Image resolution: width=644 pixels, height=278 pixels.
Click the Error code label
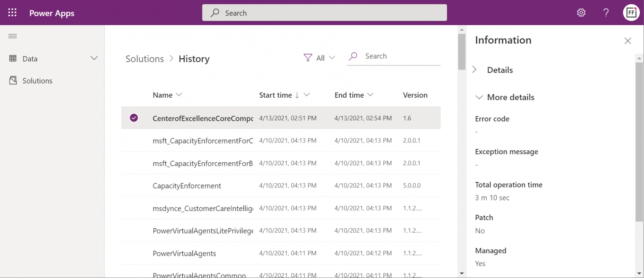(x=492, y=119)
